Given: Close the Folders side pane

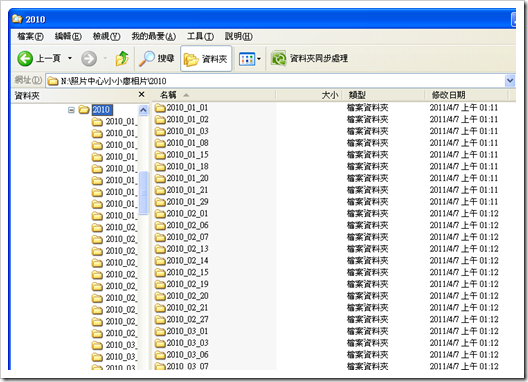Looking at the screenshot, I should (x=142, y=95).
